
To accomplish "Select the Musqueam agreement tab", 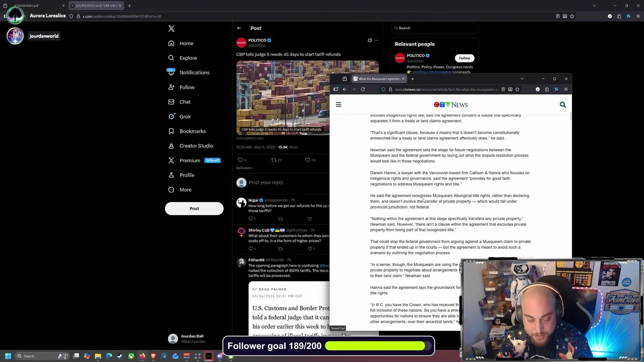I will point(379,79).
